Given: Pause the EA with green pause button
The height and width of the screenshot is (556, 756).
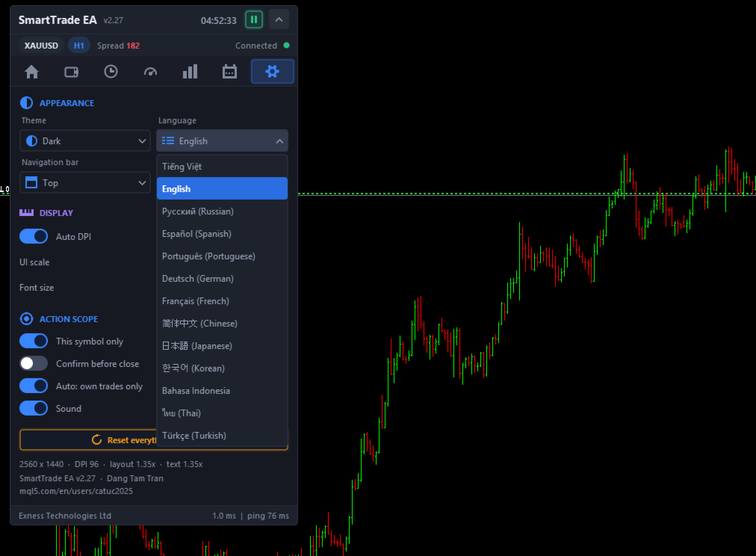Looking at the screenshot, I should point(253,19).
